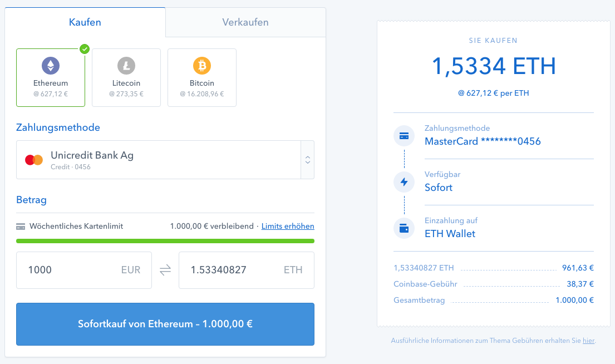
Task: Click Sofortkauf von Ethereum button
Action: tap(165, 324)
